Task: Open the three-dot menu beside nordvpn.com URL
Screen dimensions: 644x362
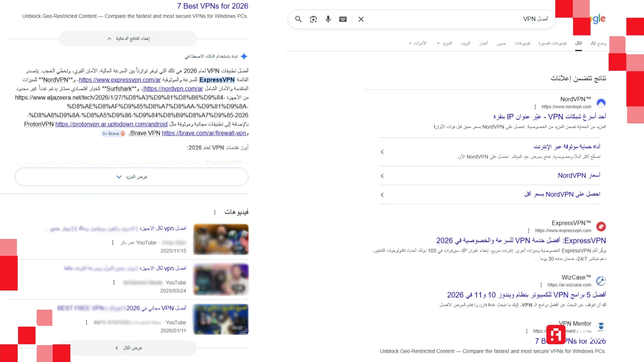Action: pyautogui.click(x=535, y=107)
